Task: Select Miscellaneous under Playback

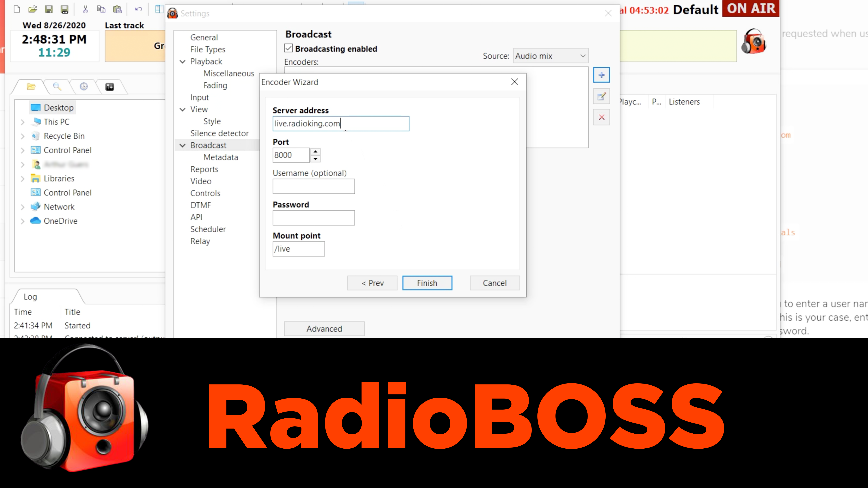Action: pos(228,73)
